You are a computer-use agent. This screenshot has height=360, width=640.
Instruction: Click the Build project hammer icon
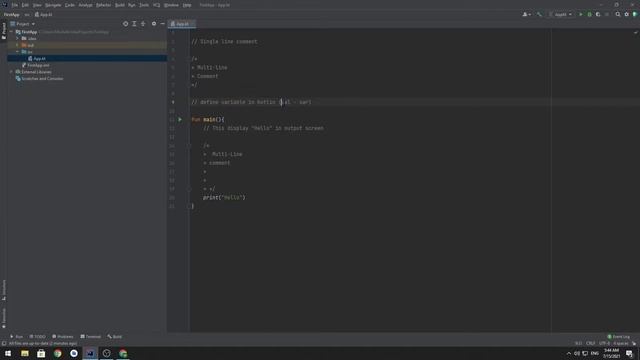tap(539, 14)
